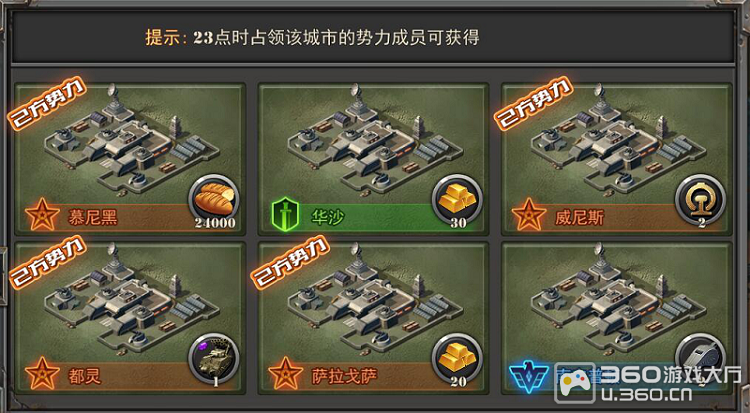Click the orange star icon beside 威尼斯
Viewport: 750px width, 413px height.
529,214
